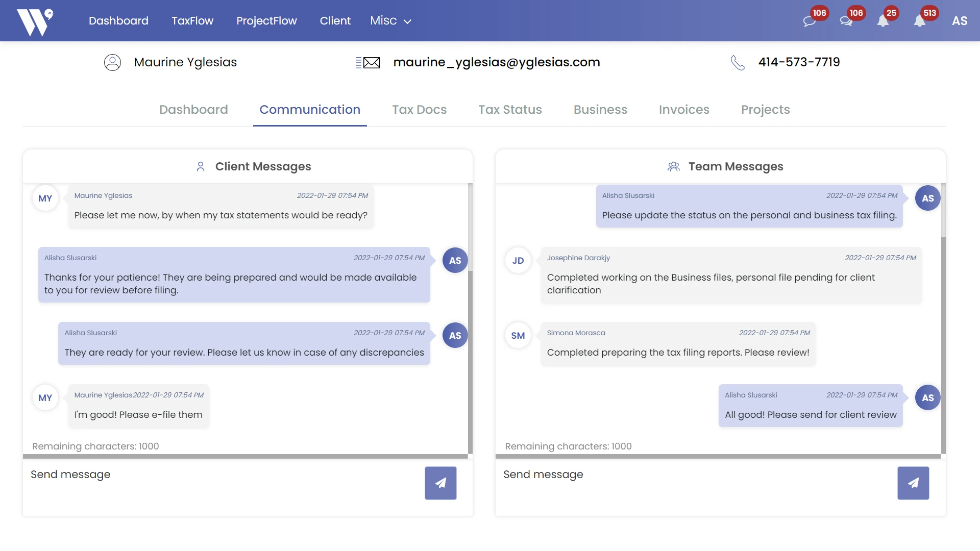Open the bell icon showing 513 notifications
This screenshot has height=551, width=980.
[921, 20]
